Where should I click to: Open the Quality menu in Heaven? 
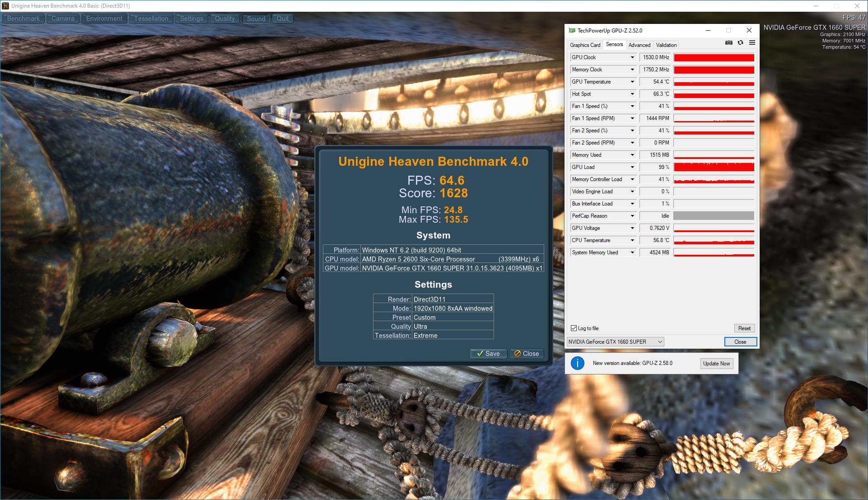click(x=225, y=19)
